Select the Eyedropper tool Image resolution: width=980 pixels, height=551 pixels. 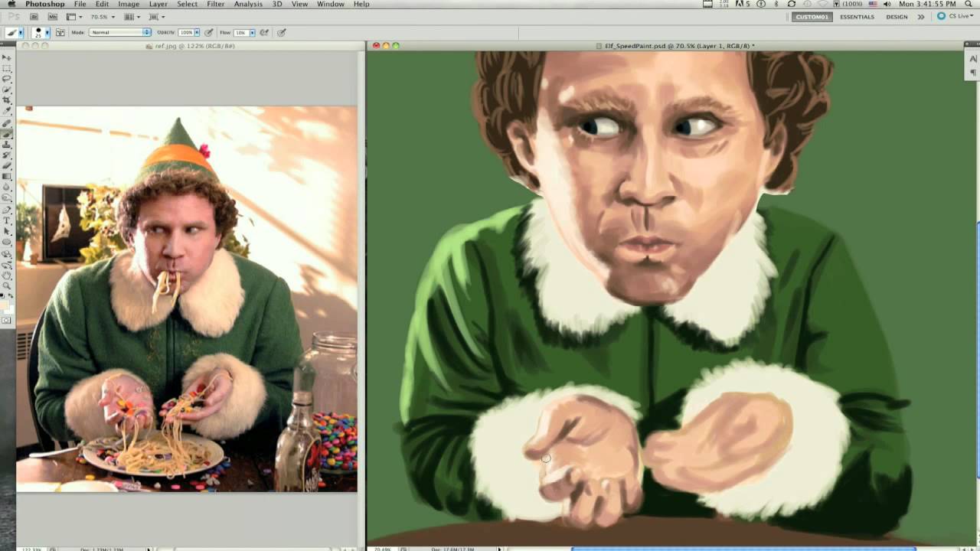(7, 111)
